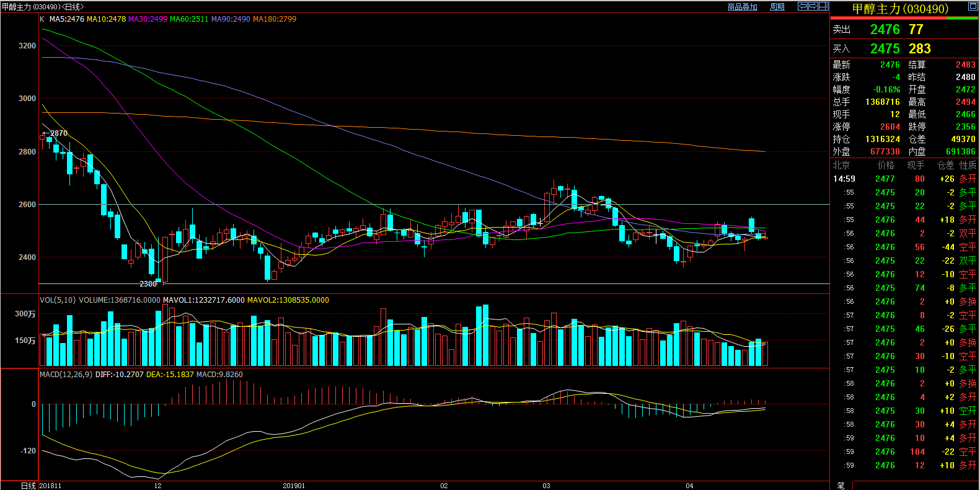Image resolution: width=980 pixels, height=490 pixels.
Task: Click the MA60:2511 indicator label
Action: tap(189, 19)
